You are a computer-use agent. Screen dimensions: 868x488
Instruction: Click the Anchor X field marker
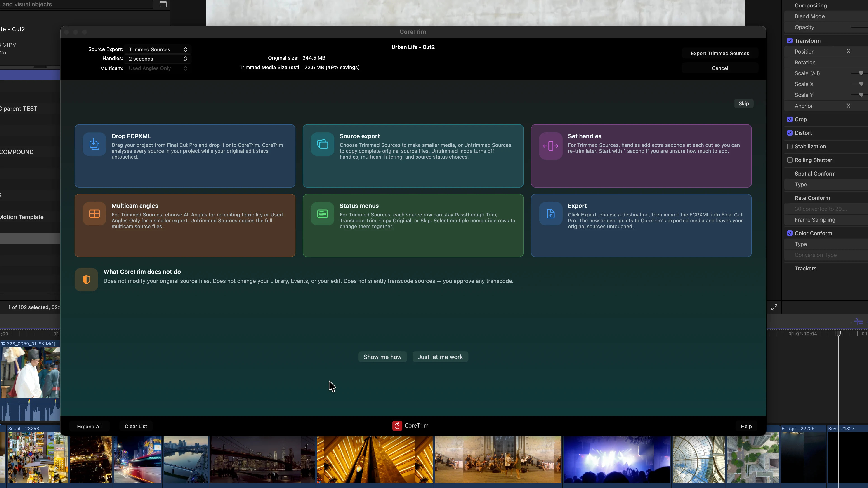tap(849, 106)
